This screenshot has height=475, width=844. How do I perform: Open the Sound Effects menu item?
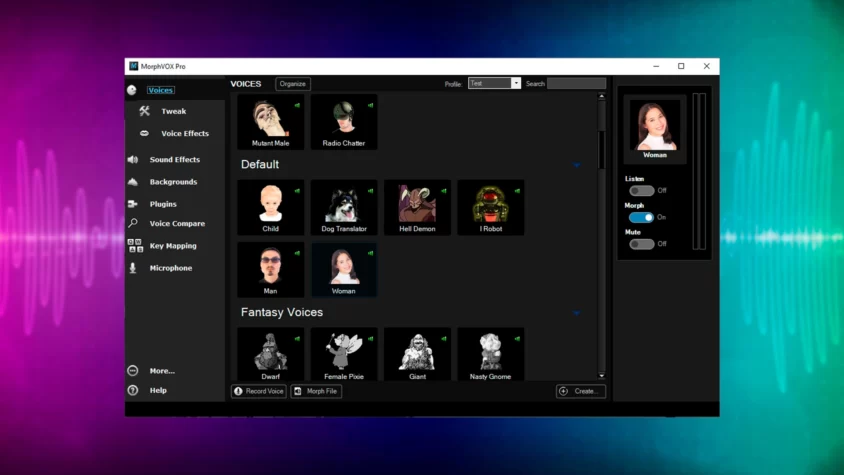[x=175, y=160]
